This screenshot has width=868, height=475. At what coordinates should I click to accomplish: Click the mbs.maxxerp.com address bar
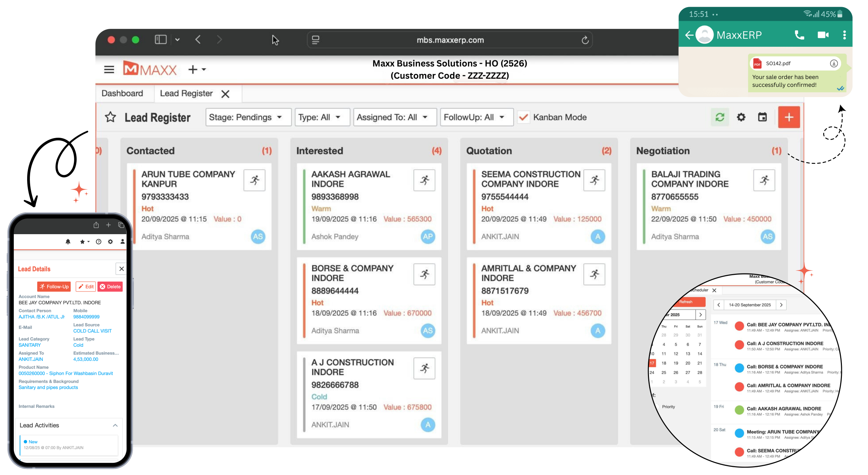(x=450, y=40)
